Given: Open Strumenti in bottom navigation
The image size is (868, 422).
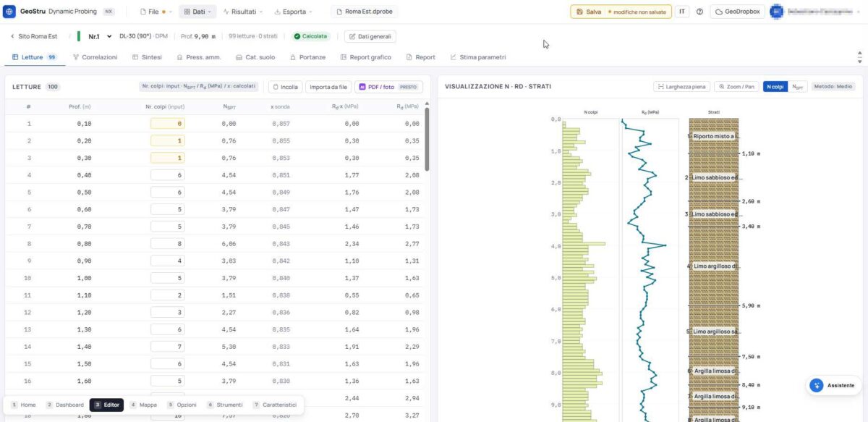Looking at the screenshot, I should (225, 405).
